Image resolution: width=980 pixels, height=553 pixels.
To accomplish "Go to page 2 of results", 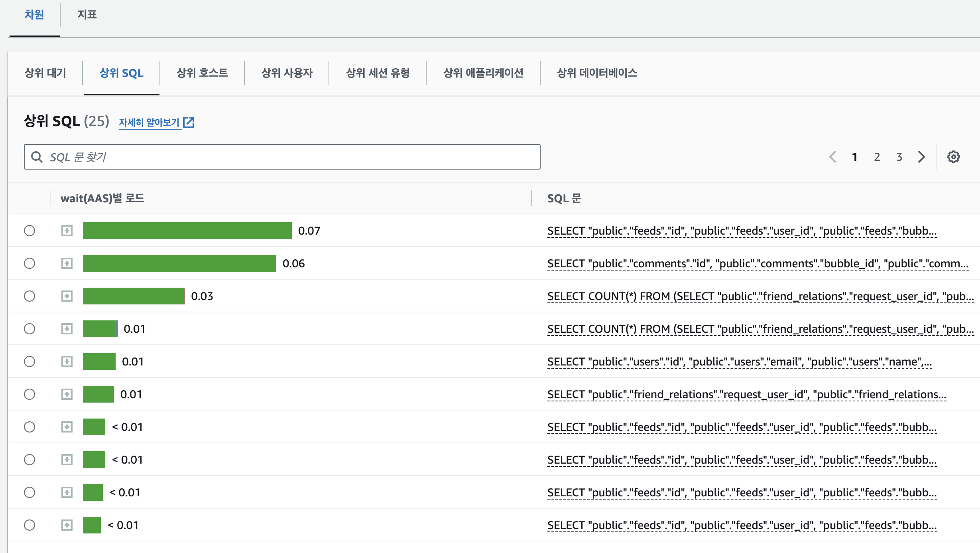I will coord(877,157).
